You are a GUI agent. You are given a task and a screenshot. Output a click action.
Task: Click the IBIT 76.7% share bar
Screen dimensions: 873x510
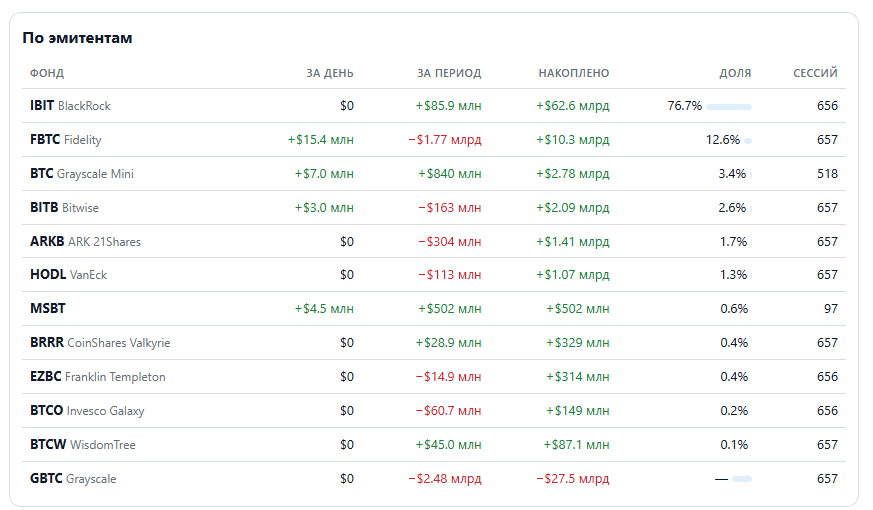[729, 107]
